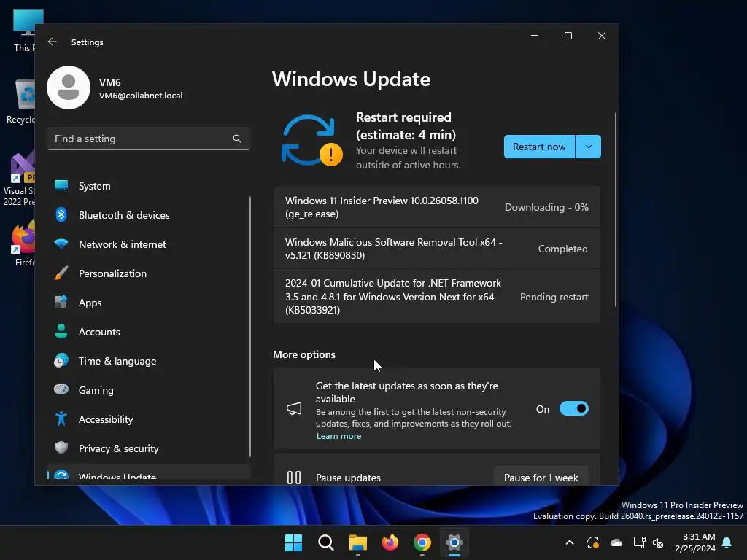Screen dimensions: 747x560
Task: Click the Visual Studio 2022 desktop shortcut
Action: (x=19, y=179)
